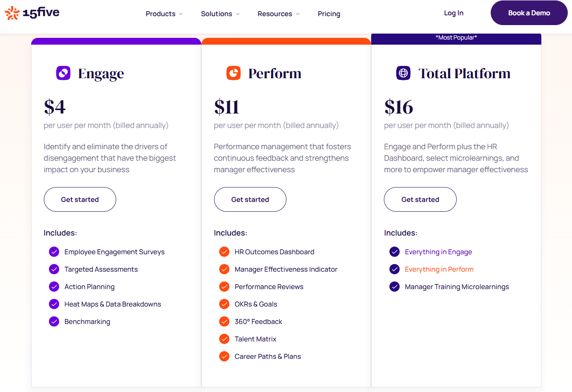Click the Benchmarking text
Screen dimensions: 572x392
point(87,322)
